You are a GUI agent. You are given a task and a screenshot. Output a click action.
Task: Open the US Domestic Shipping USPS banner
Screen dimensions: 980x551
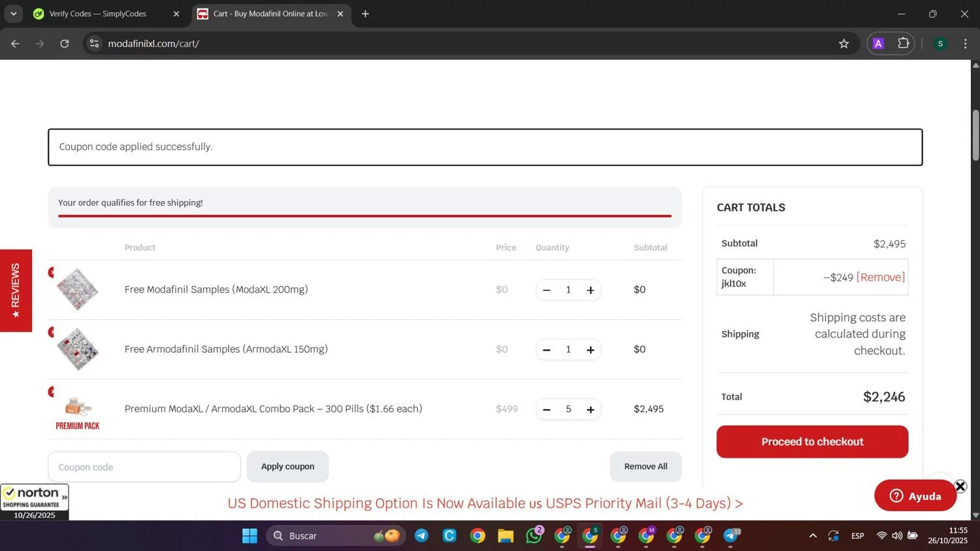point(485,503)
